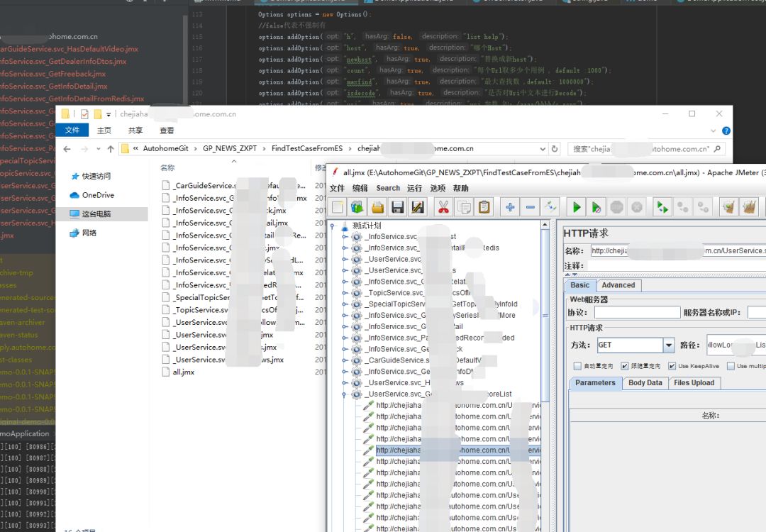Toggle the Use KeepAlive checkbox
This screenshot has height=532, width=766.
[672, 366]
